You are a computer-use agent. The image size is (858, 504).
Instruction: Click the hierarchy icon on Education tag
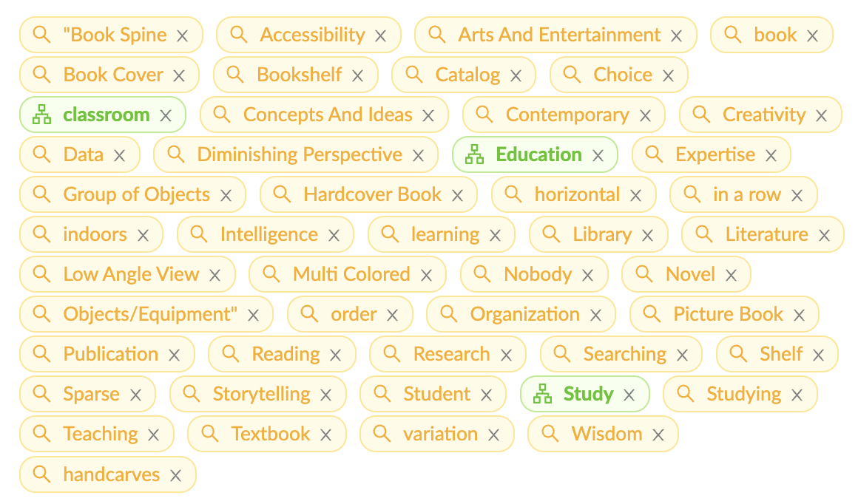[x=474, y=154]
